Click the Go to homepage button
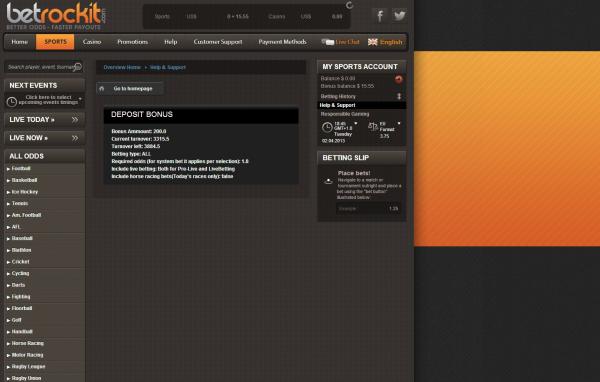This screenshot has width=600, height=382. (x=130, y=89)
